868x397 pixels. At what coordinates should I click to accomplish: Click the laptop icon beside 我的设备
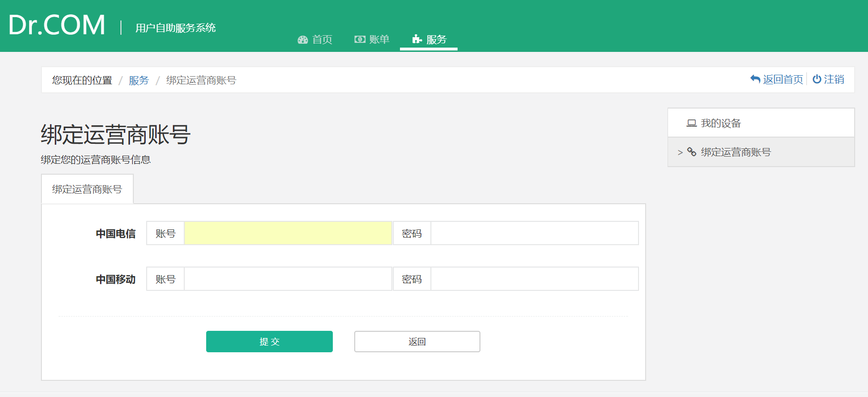691,123
